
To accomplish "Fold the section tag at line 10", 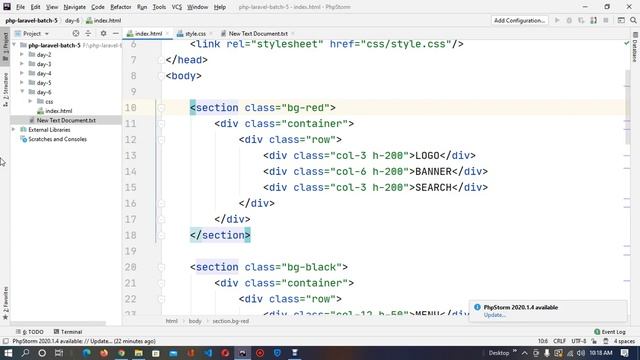I will coord(161,108).
